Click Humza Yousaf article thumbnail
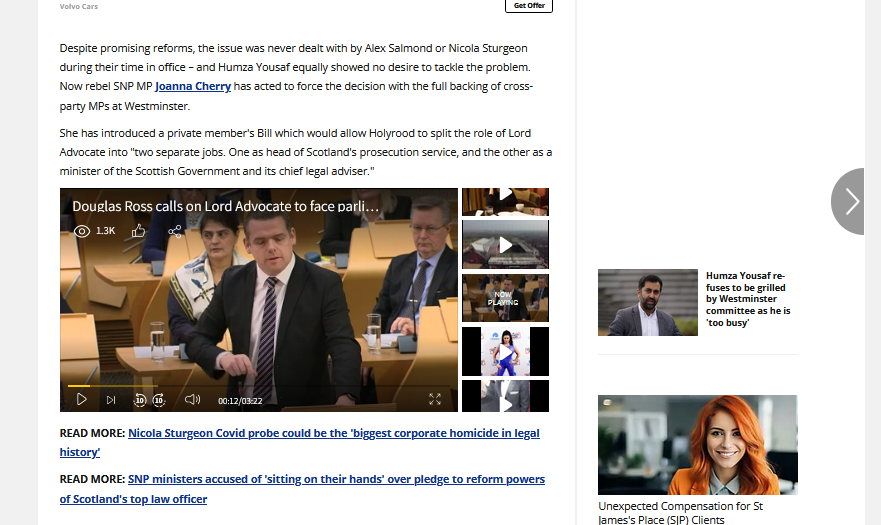Viewport: 881px width, 525px height. coord(648,302)
